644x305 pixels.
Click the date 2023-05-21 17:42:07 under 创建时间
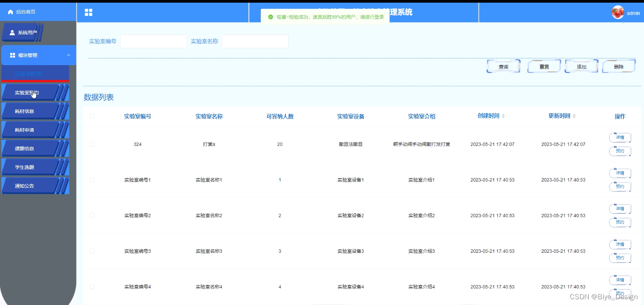tap(492, 144)
